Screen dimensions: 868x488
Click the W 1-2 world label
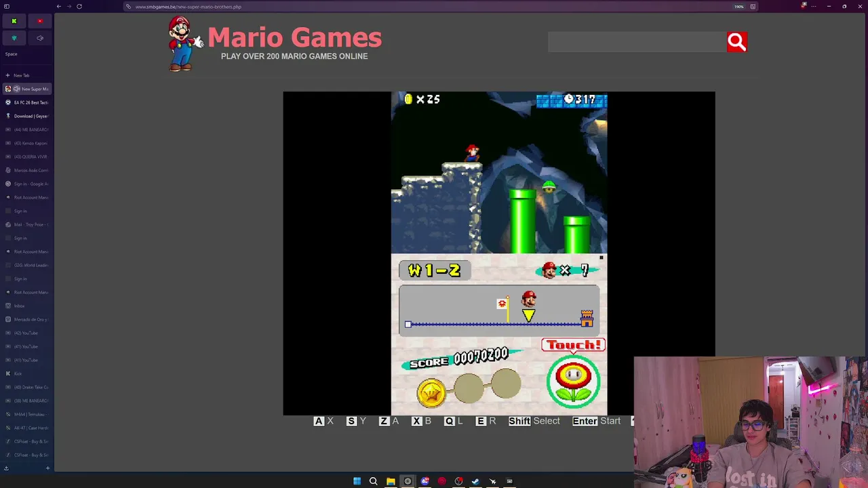(x=435, y=270)
